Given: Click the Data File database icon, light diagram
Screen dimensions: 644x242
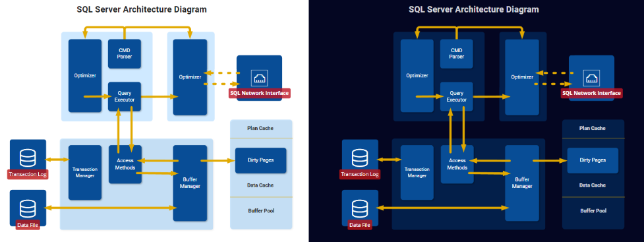Looking at the screenshot, I should 28,208.
